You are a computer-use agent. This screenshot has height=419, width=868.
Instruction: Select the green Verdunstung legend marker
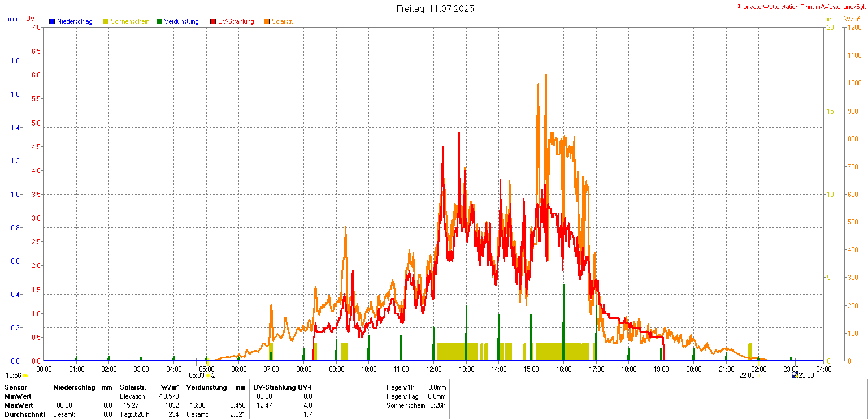pos(159,21)
